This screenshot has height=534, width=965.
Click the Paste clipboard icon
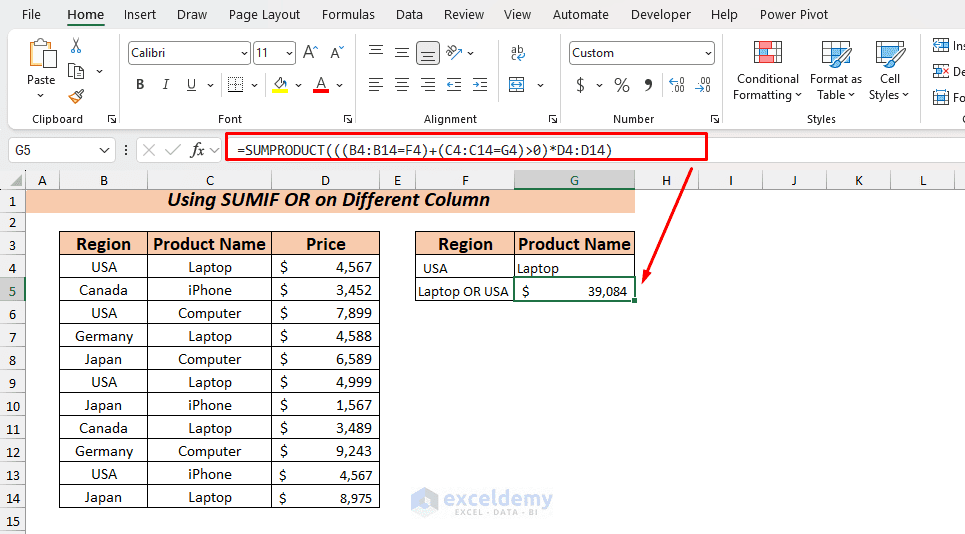click(x=42, y=54)
